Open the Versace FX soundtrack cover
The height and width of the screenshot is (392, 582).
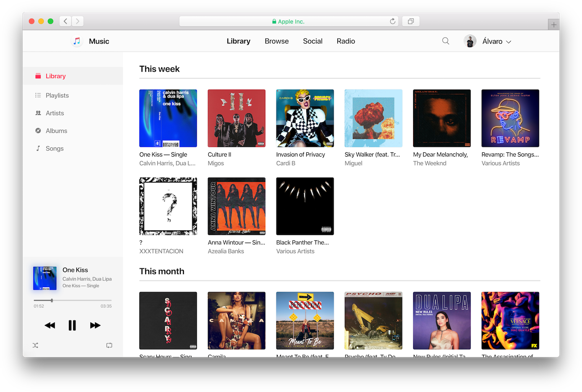point(510,321)
